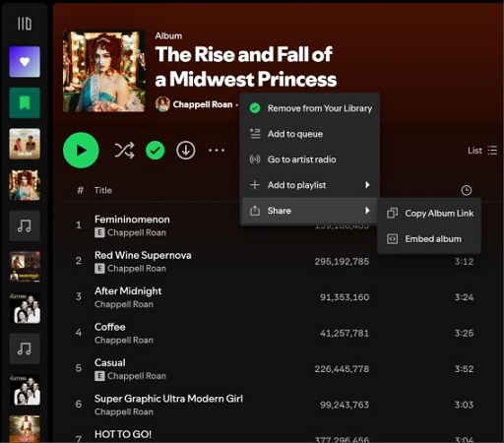Collapse Your Library sidebar icon
Image resolution: width=504 pixels, height=443 pixels.
point(25,24)
